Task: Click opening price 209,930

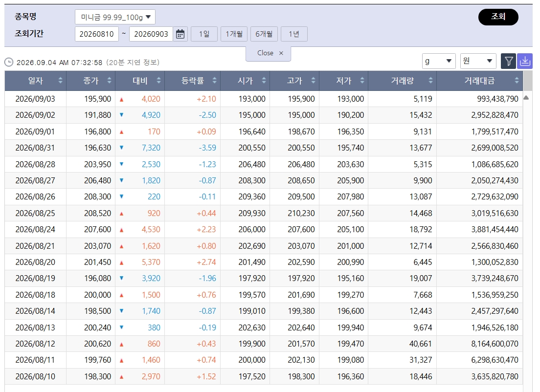Action: coord(252,214)
